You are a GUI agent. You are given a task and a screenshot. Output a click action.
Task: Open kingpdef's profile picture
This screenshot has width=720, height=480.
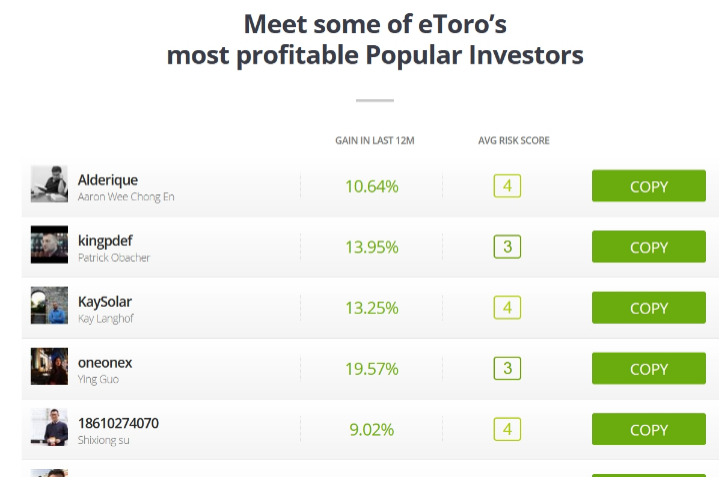tap(49, 244)
